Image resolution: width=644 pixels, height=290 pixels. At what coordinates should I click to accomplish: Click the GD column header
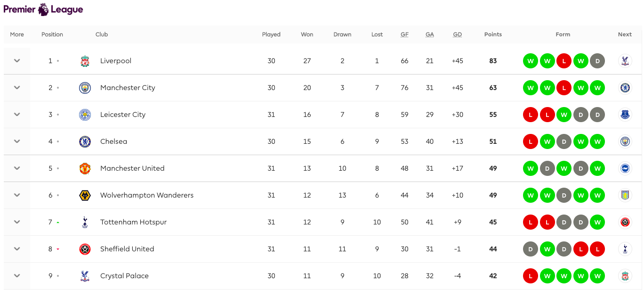[457, 34]
